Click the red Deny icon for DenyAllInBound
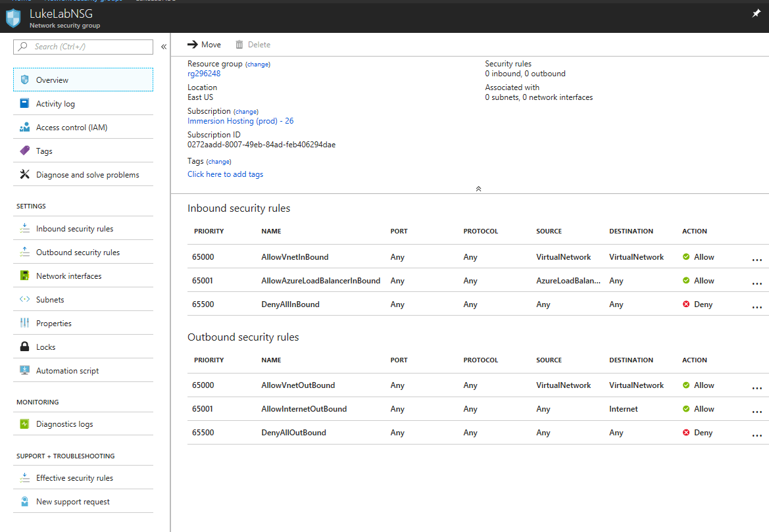Viewport: 769px width, 532px height. [686, 304]
